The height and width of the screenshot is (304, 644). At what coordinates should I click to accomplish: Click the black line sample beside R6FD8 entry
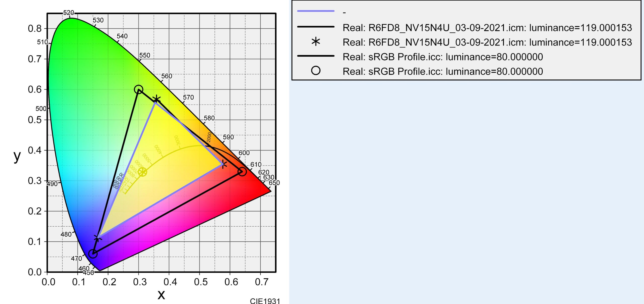click(316, 27)
